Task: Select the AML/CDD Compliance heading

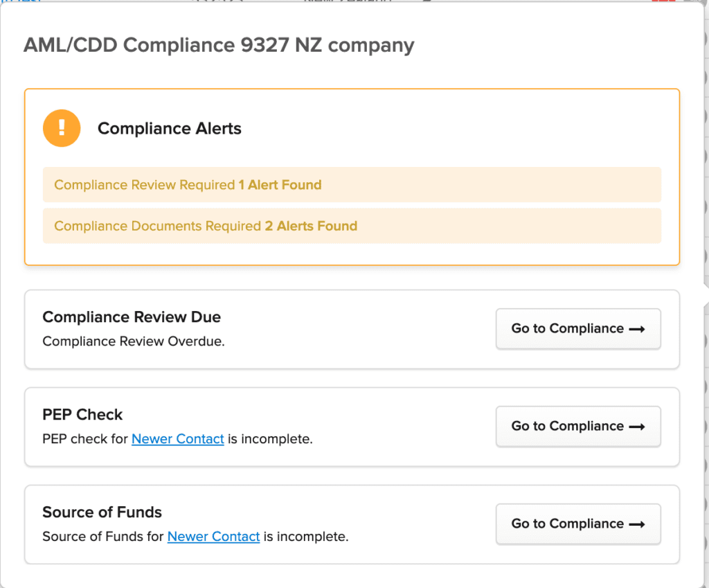Action: pos(219,44)
